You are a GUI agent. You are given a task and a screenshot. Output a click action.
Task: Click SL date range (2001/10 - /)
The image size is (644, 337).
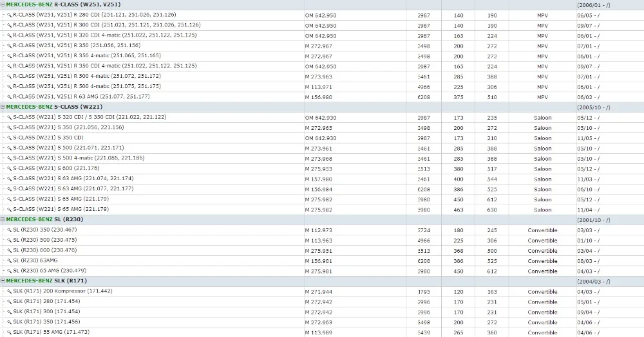(594, 220)
